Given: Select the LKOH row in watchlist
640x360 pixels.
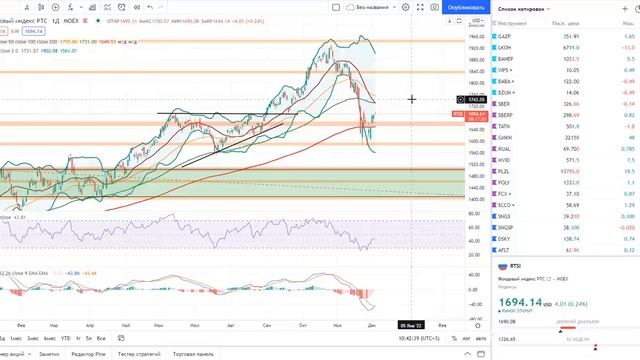Looking at the screenshot, I should (566, 48).
